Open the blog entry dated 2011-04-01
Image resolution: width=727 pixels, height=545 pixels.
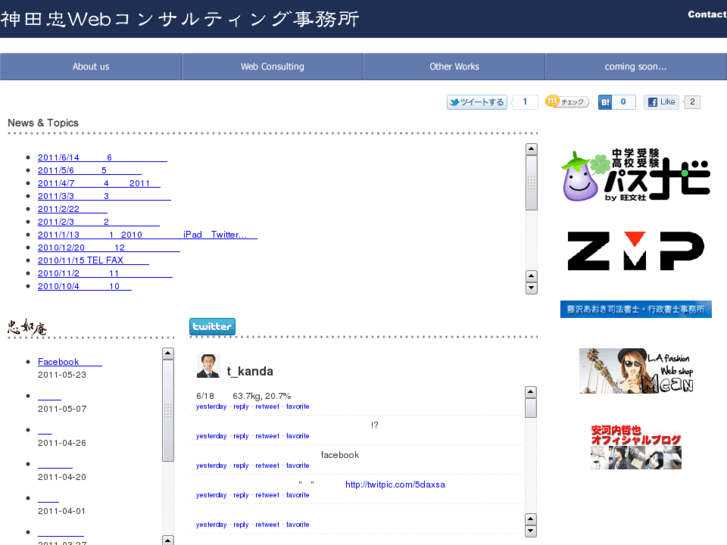click(x=48, y=499)
